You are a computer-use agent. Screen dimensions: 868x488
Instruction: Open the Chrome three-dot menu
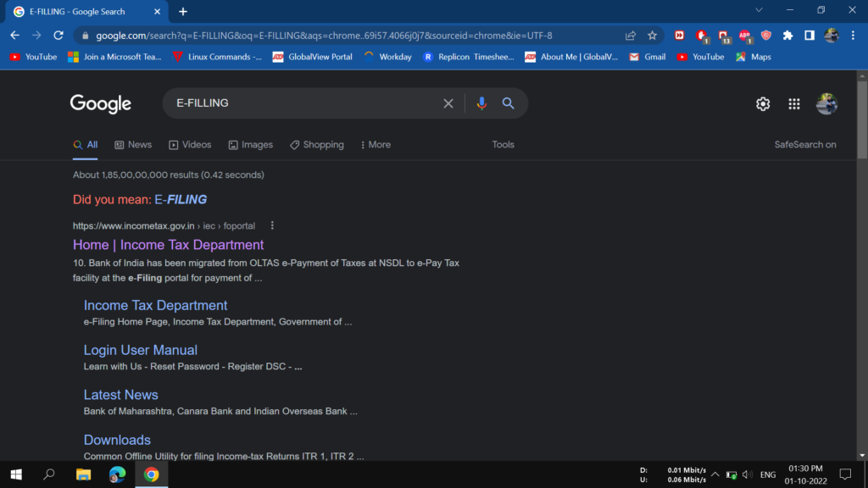pyautogui.click(x=853, y=36)
